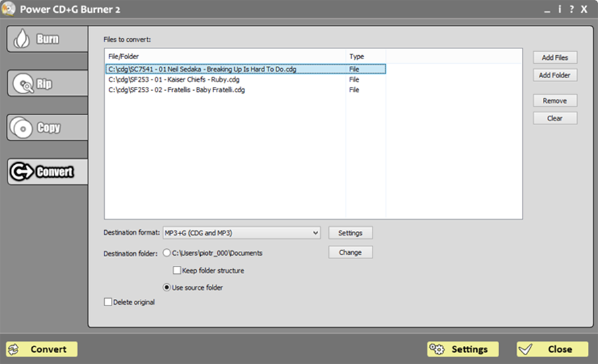
Task: Open destination format Settings button
Action: pyautogui.click(x=350, y=233)
